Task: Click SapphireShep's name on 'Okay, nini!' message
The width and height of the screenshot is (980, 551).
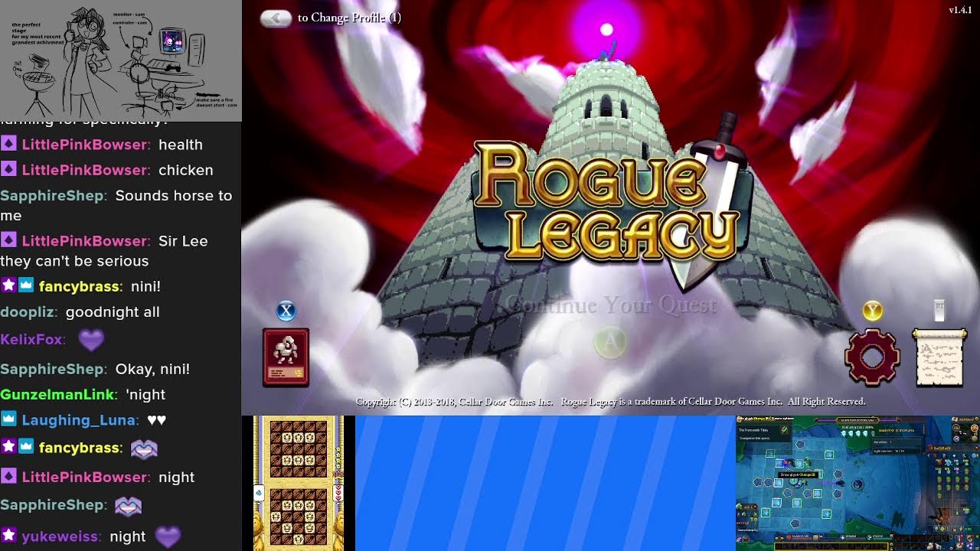Action: coord(54,369)
